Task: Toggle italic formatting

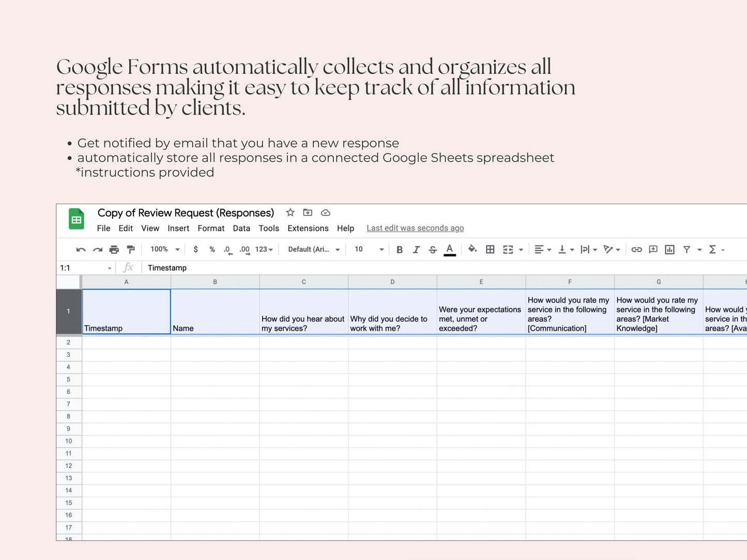Action: point(416,250)
